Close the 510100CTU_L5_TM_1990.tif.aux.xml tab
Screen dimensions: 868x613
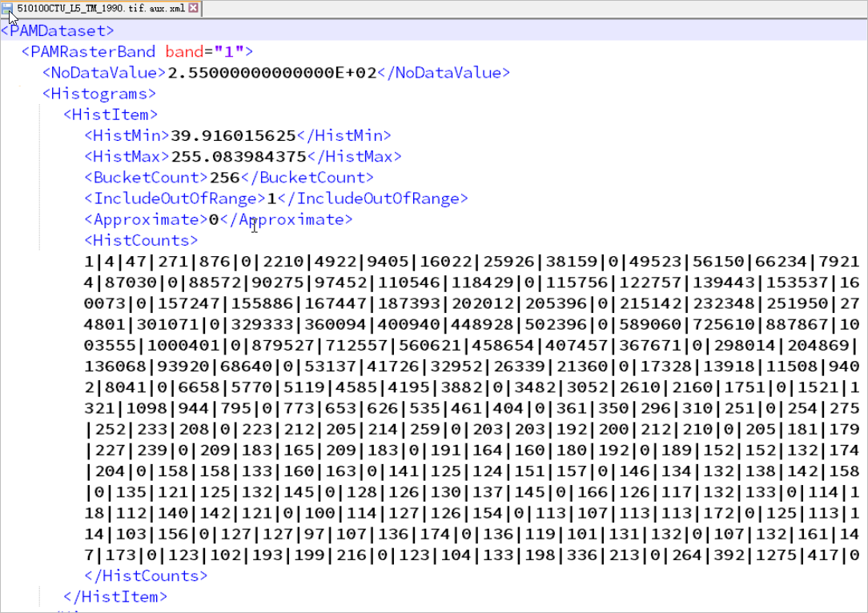193,8
